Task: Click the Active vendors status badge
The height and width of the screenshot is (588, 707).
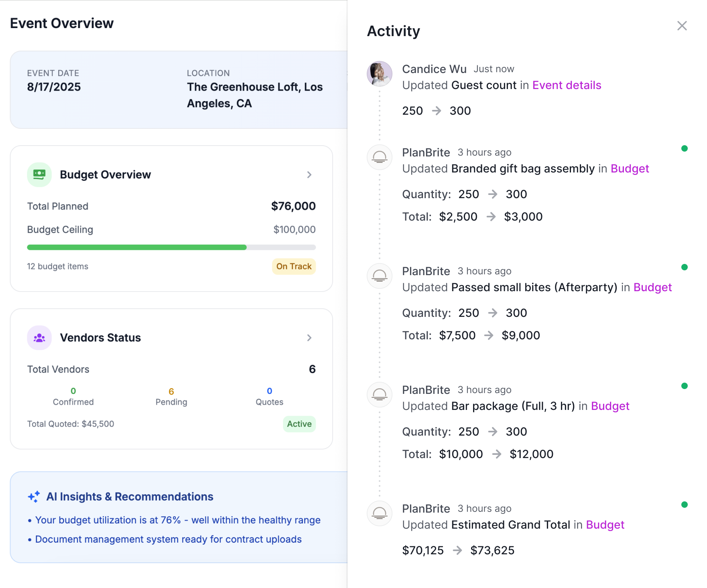Action: (x=299, y=424)
